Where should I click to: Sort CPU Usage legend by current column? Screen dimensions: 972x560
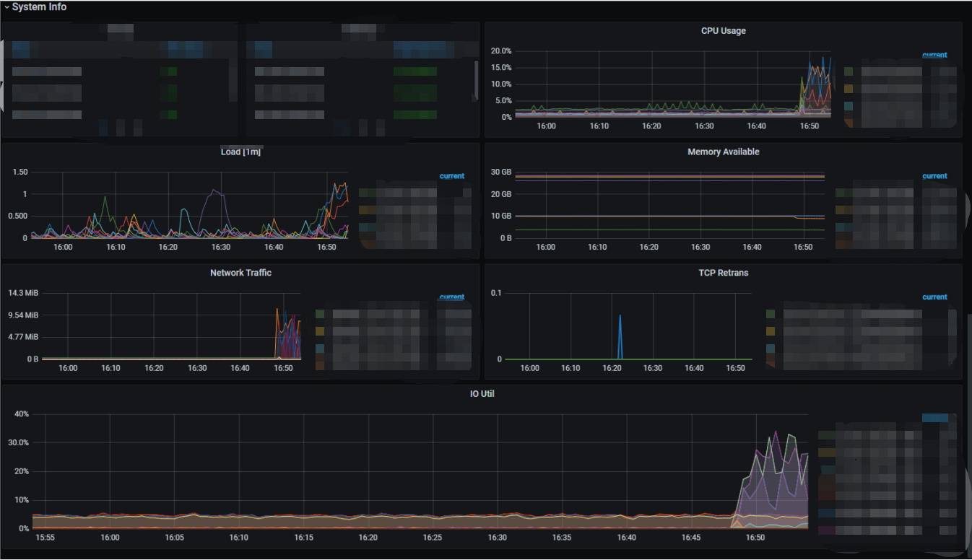click(934, 55)
